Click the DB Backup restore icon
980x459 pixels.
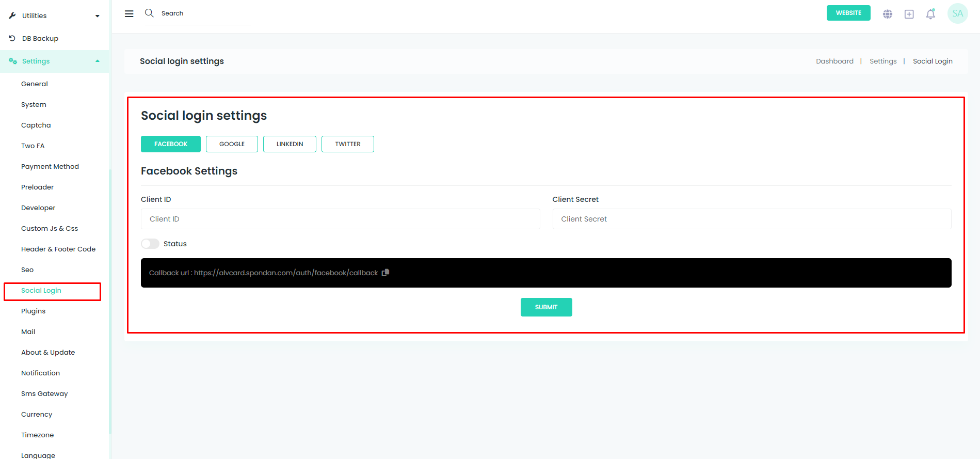12,38
